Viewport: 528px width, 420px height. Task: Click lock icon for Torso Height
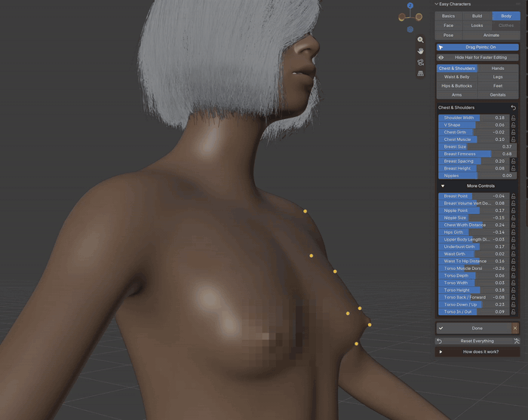tap(513, 290)
